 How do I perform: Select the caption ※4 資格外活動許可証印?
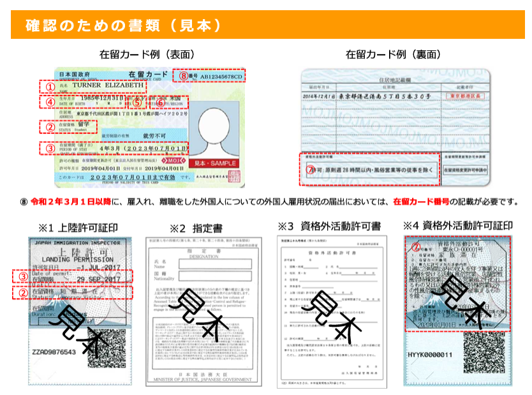[x=458, y=226]
